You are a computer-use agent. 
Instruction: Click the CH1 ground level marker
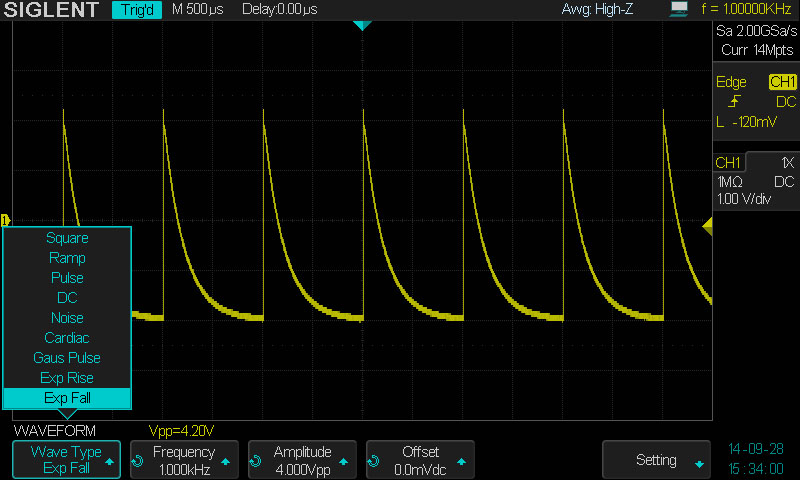[5, 220]
